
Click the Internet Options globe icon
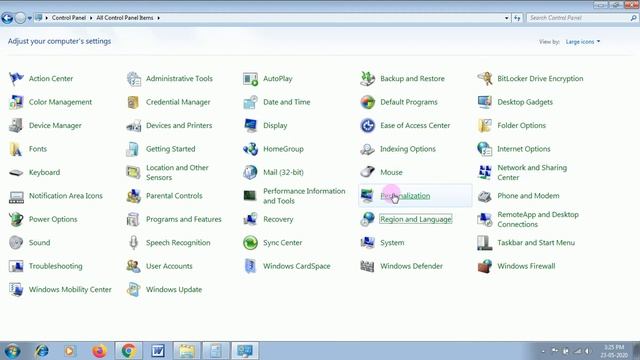click(484, 149)
